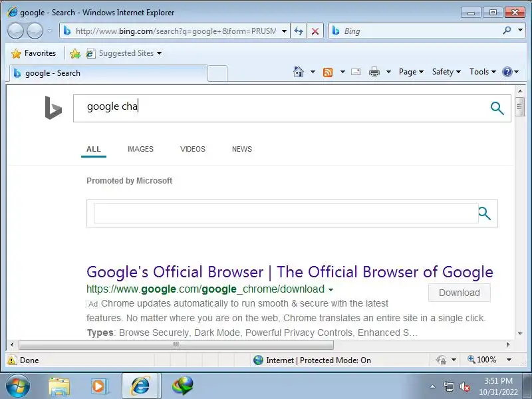Click the promoted box magnifier icon
This screenshot has width=532, height=399.
coord(485,213)
